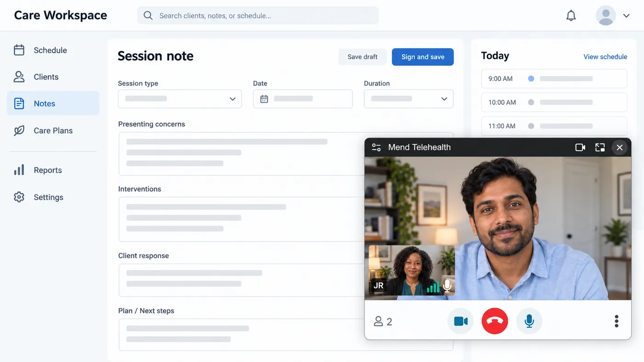
Task: Expand the Session type dropdown
Action: click(x=180, y=99)
